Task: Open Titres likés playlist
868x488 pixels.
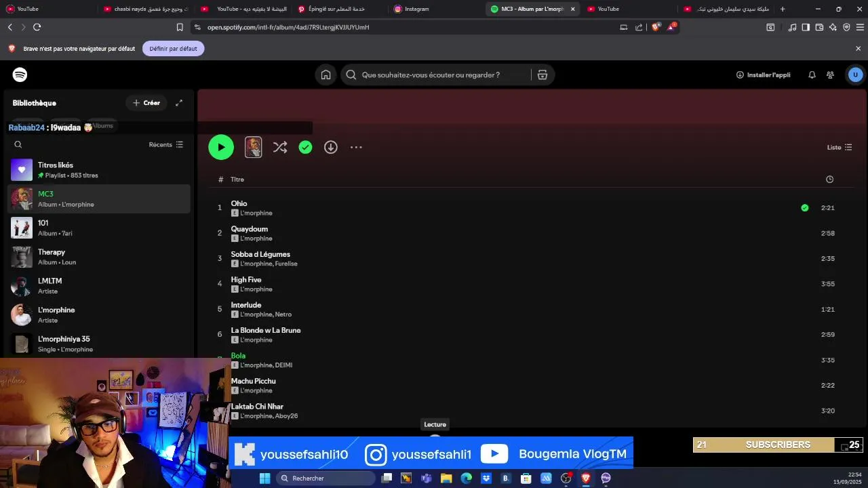Action: 99,170
